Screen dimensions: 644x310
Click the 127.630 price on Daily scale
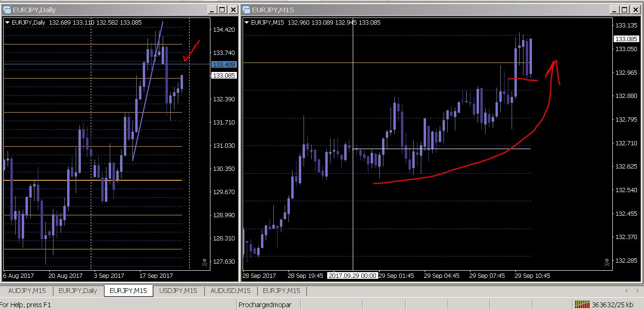pos(224,261)
